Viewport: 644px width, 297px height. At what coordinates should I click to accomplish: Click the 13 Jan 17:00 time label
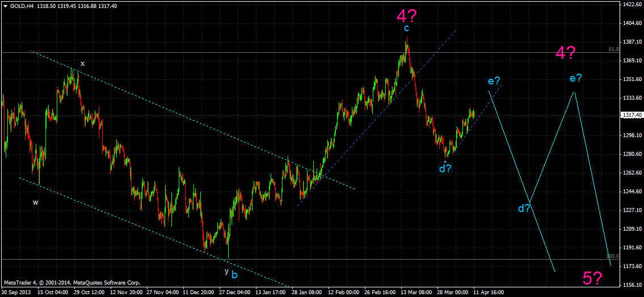pyautogui.click(x=271, y=292)
